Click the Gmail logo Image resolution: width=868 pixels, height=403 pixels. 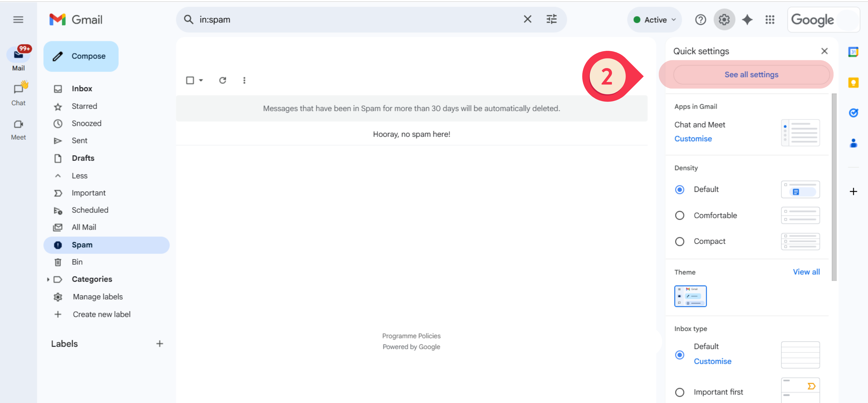coord(76,20)
